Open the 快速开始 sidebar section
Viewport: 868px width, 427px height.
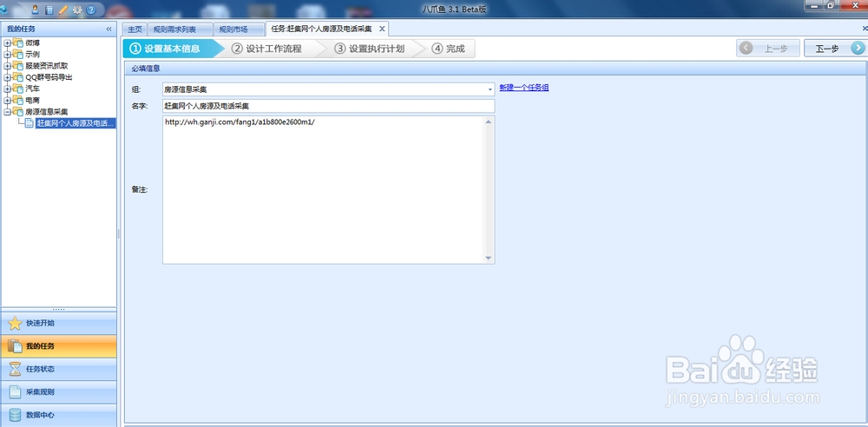[59, 324]
